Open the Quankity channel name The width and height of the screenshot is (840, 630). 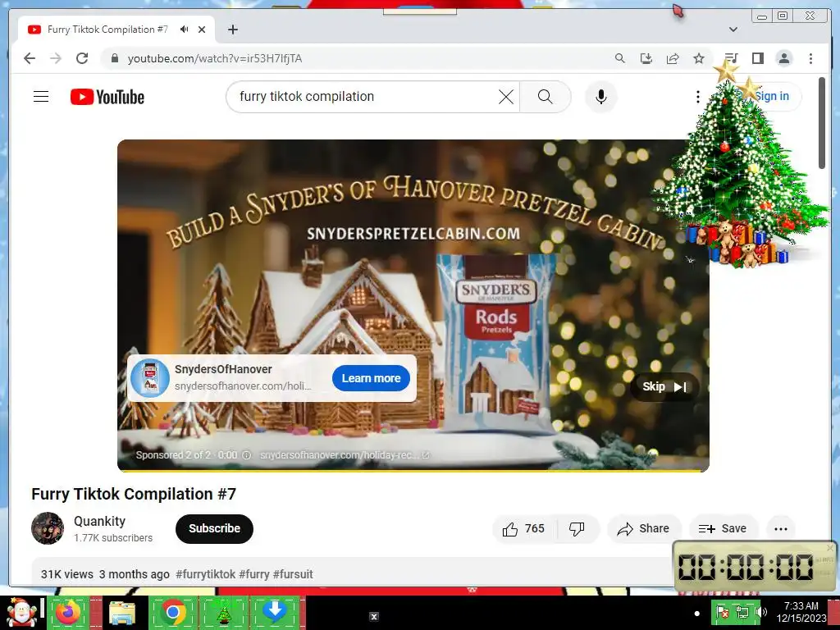tap(99, 521)
